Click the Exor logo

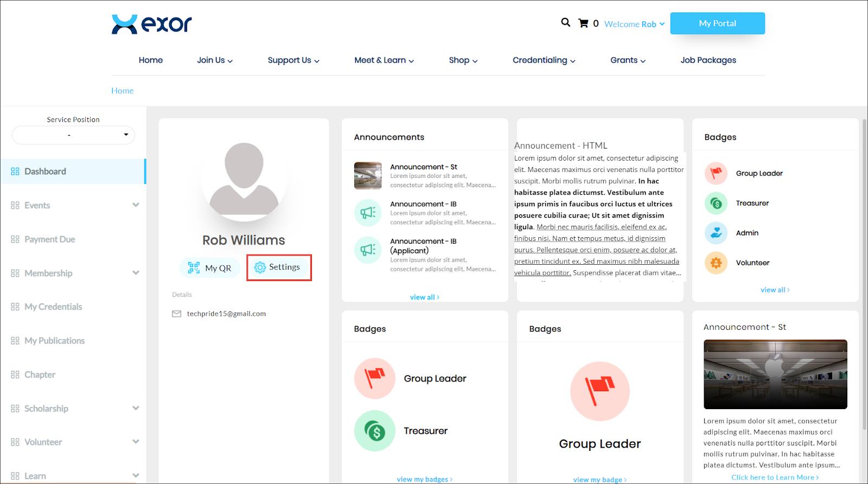pos(152,24)
